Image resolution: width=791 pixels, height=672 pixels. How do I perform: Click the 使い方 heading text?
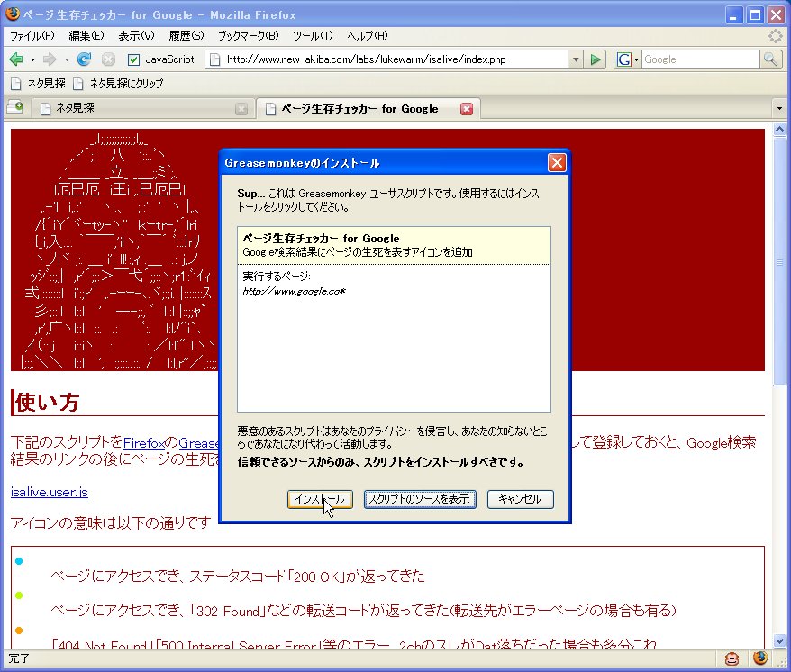[x=47, y=402]
